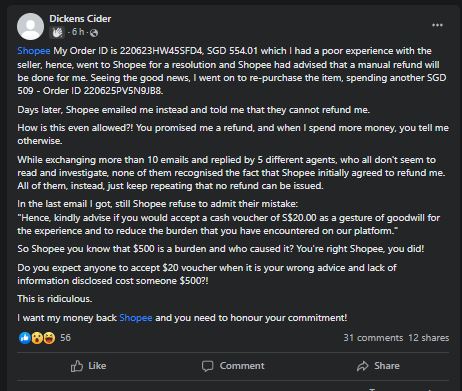Click the public globe privacy icon
The width and height of the screenshot is (462, 391).
point(94,33)
